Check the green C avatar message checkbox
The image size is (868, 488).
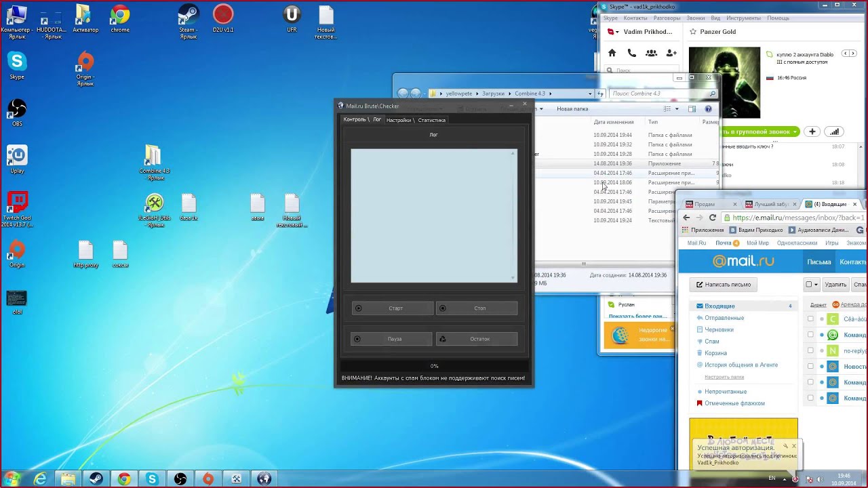pyautogui.click(x=810, y=319)
